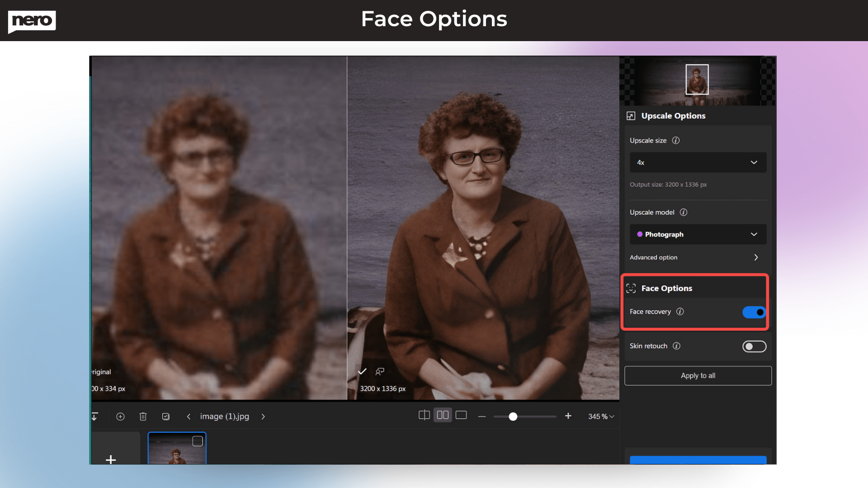The image size is (868, 488).
Task: Check the thumbnail selection box for image (1).jpg
Action: click(x=198, y=440)
